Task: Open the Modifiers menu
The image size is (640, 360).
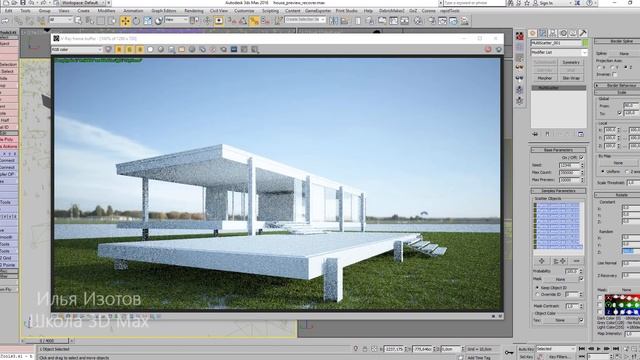Action: (107, 11)
